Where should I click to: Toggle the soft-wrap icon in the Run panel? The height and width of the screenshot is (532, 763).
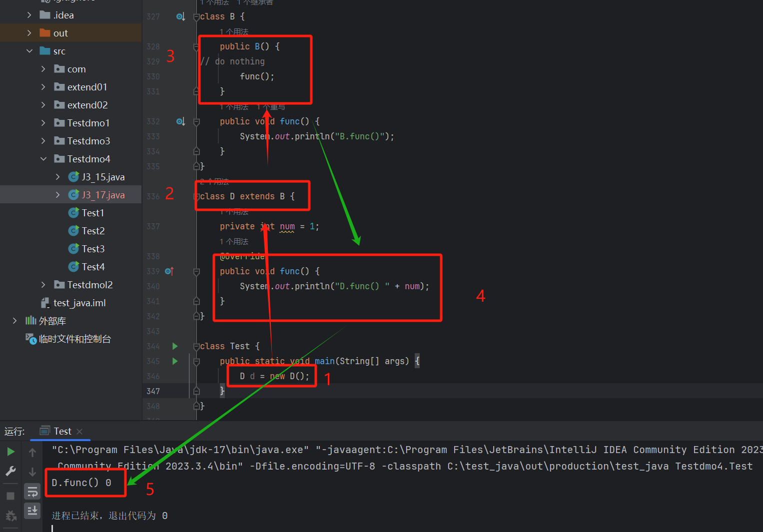[32, 492]
